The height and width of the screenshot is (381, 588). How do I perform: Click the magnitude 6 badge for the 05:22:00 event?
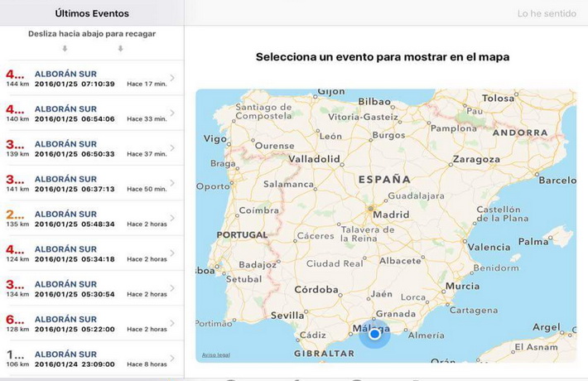tap(15, 320)
